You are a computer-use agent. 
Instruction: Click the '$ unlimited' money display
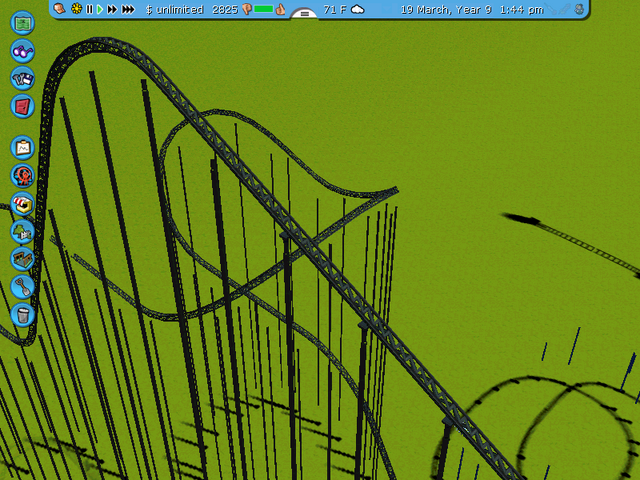(174, 9)
